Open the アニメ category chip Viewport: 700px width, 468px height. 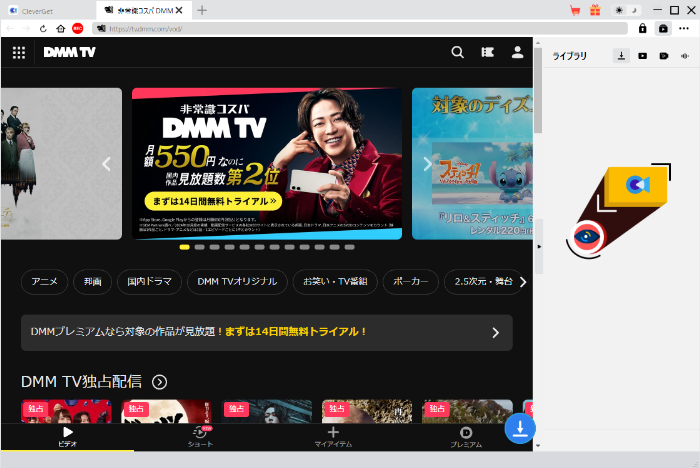(44, 282)
